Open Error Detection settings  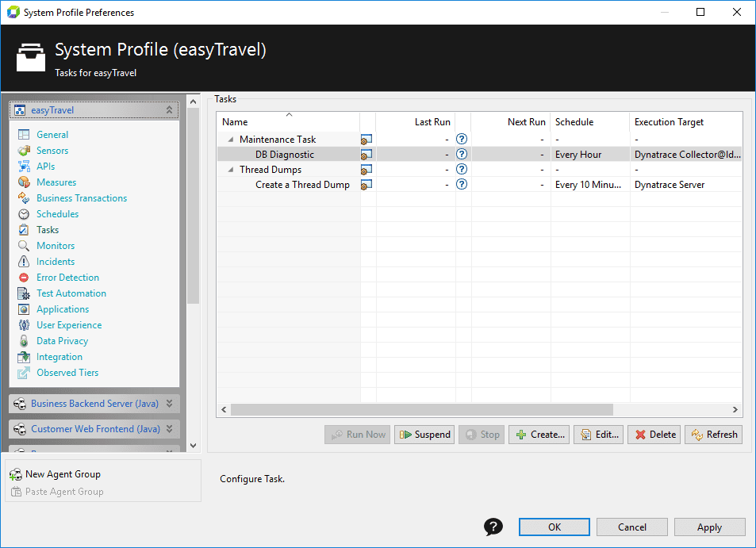[x=67, y=278]
